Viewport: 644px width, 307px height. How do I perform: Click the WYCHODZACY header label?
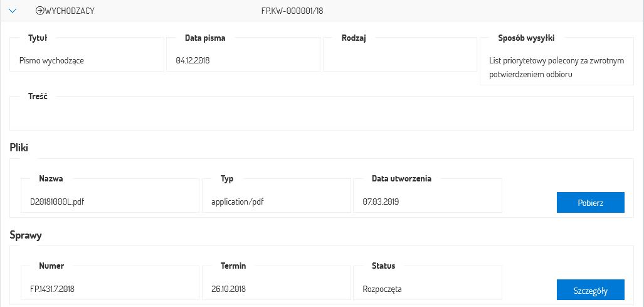pyautogui.click(x=70, y=11)
